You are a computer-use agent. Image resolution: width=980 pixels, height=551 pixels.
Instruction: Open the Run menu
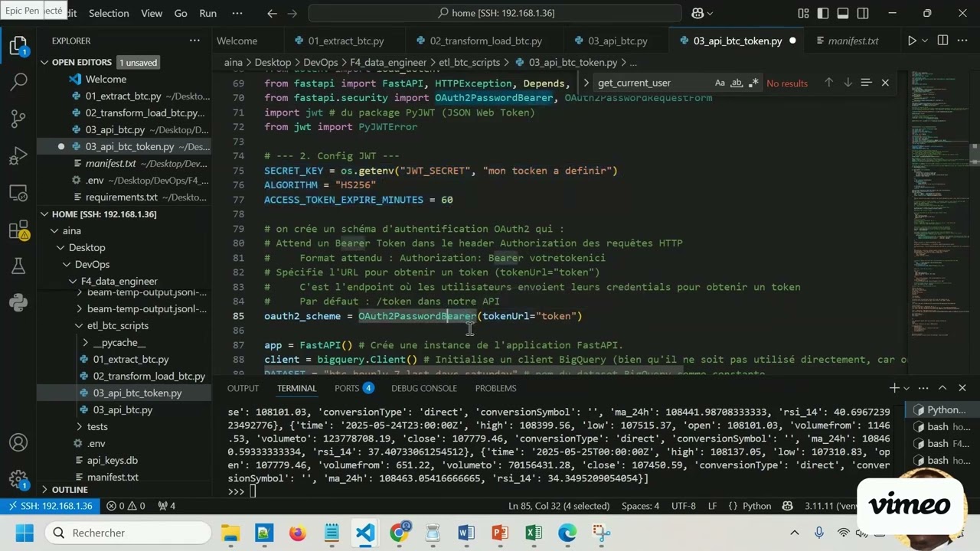(x=207, y=13)
